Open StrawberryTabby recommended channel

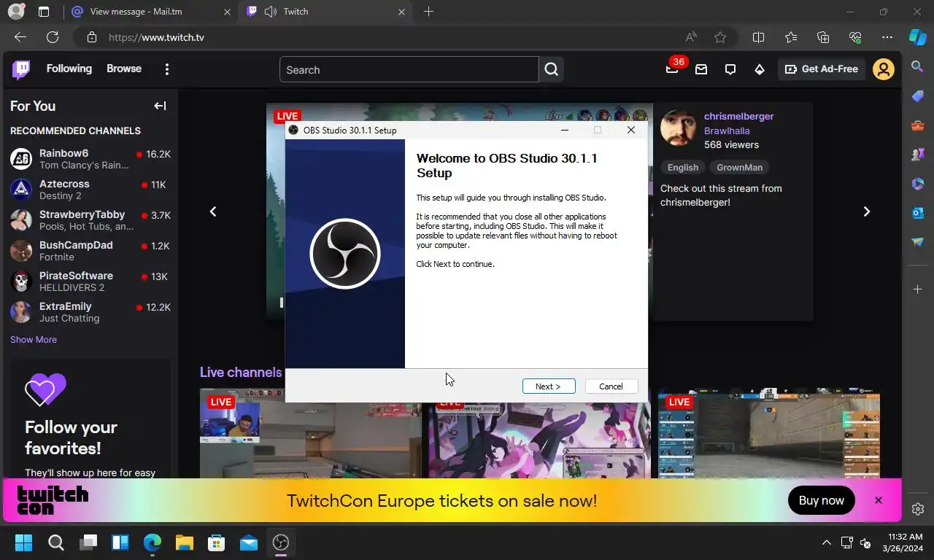[90, 219]
